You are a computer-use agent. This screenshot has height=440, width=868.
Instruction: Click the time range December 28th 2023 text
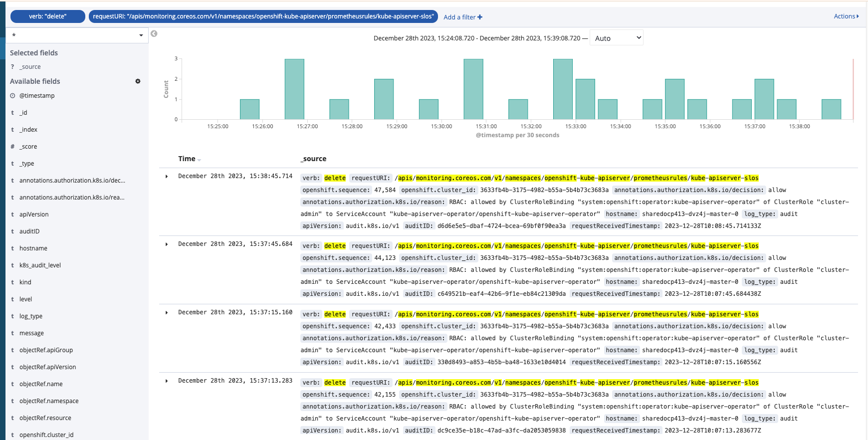pos(477,38)
